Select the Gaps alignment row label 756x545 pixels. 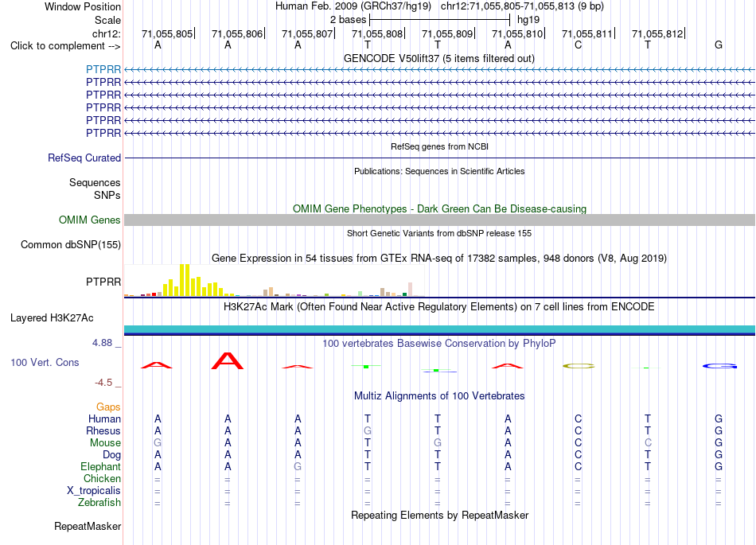[x=108, y=407]
